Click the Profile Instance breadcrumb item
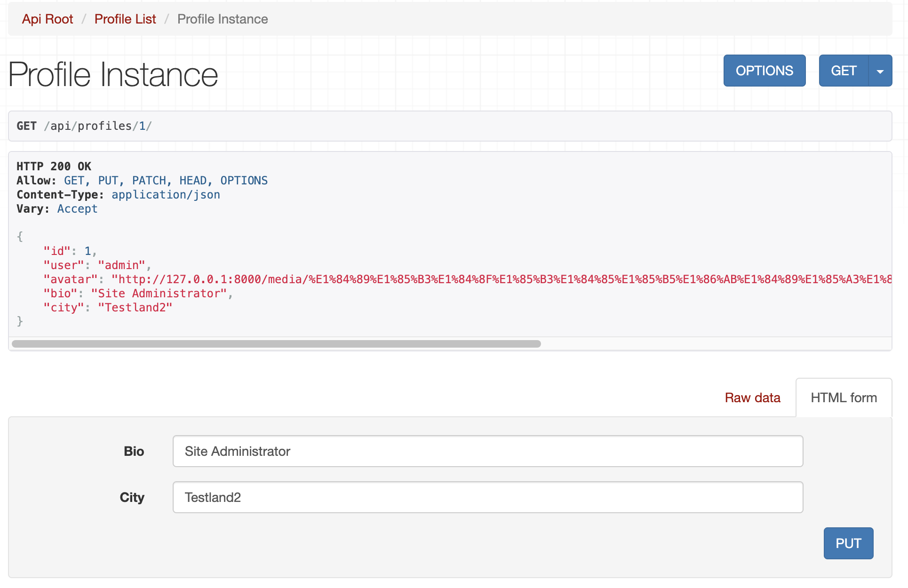This screenshot has width=908, height=588. click(223, 19)
